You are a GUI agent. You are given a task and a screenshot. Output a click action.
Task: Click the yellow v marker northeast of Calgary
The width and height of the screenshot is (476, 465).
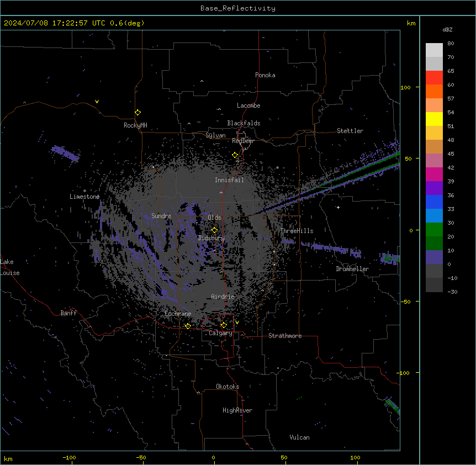[237, 323]
